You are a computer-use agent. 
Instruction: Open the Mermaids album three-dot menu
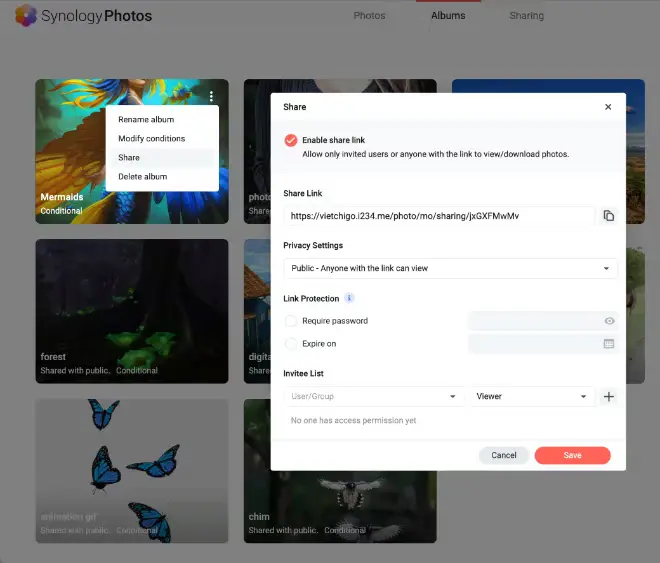click(x=211, y=97)
